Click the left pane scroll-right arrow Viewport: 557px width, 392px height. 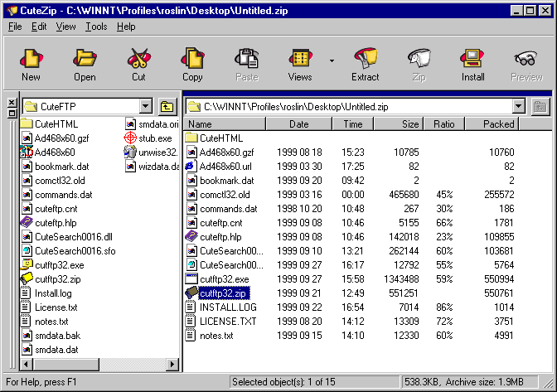[172, 365]
